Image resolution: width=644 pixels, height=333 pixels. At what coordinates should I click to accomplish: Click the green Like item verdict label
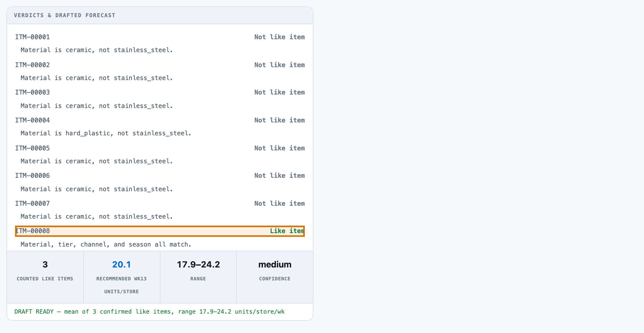click(287, 231)
